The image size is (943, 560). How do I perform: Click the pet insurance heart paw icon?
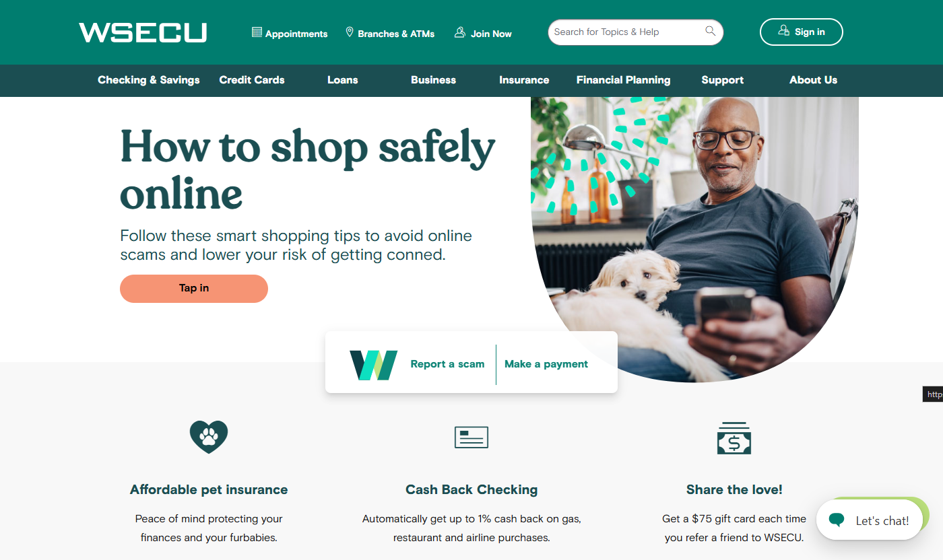(209, 437)
